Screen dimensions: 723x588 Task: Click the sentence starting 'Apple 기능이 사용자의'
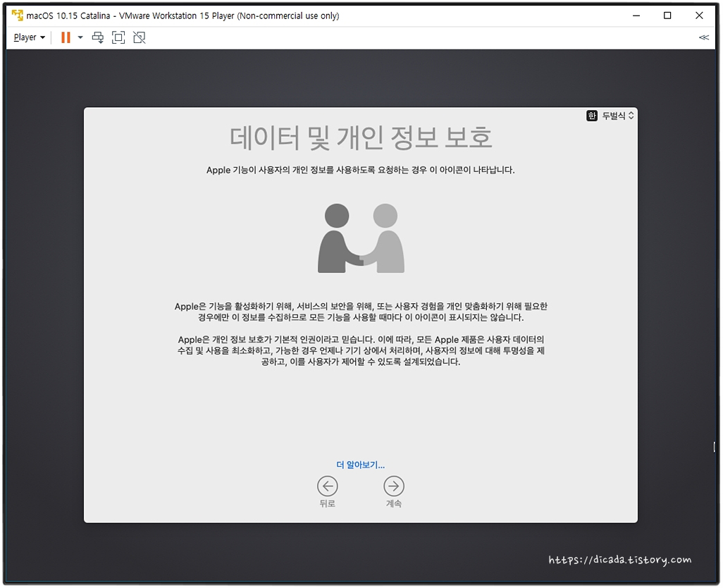pyautogui.click(x=361, y=170)
